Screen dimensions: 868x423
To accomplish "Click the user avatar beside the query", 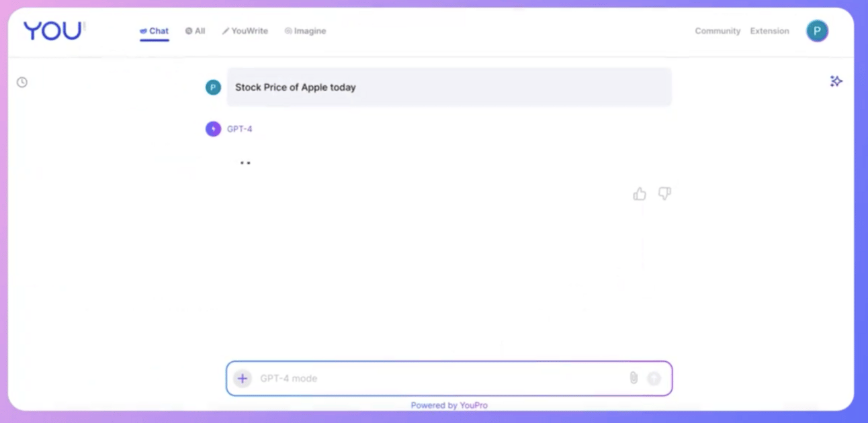I will pyautogui.click(x=213, y=87).
